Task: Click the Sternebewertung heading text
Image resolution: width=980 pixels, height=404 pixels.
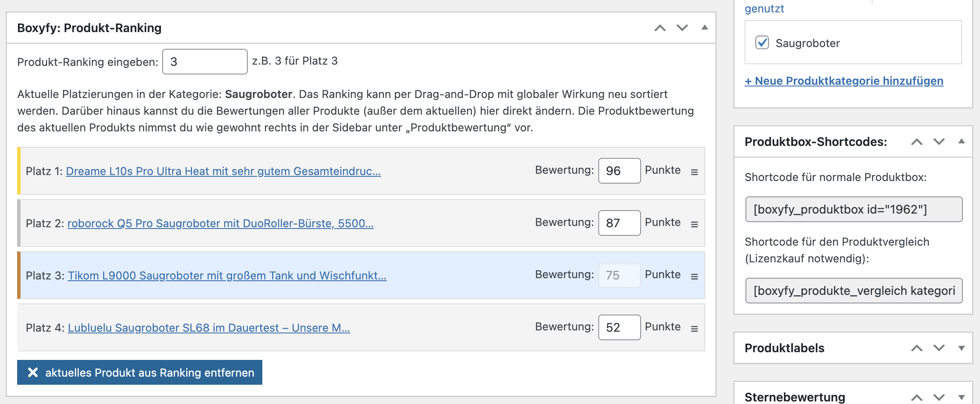Action: [795, 397]
